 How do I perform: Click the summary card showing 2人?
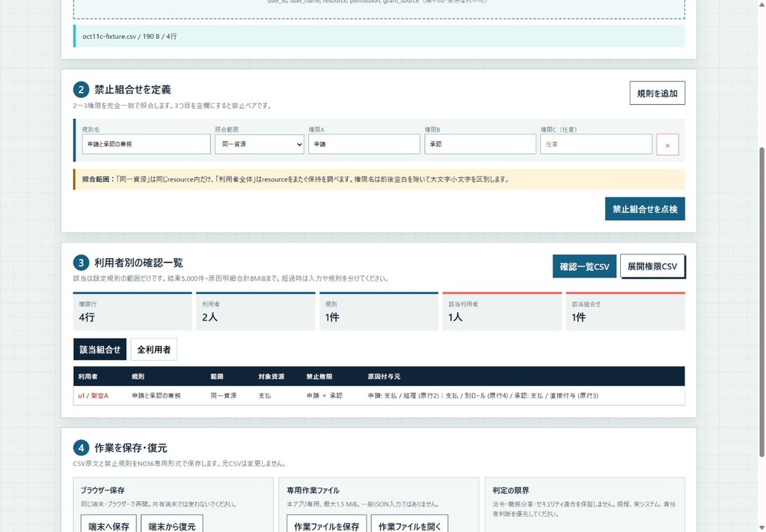(256, 312)
